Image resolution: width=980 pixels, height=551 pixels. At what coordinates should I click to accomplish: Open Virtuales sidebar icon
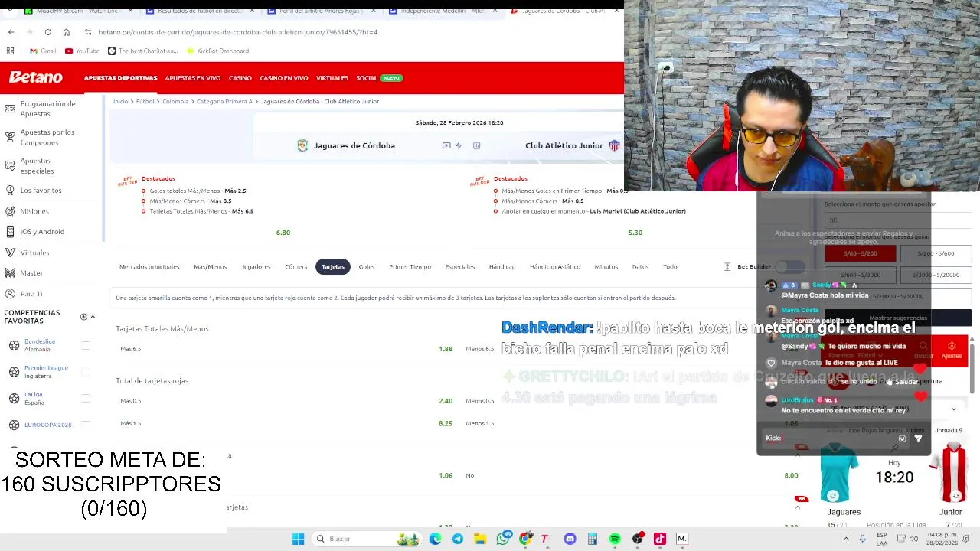[x=10, y=252]
